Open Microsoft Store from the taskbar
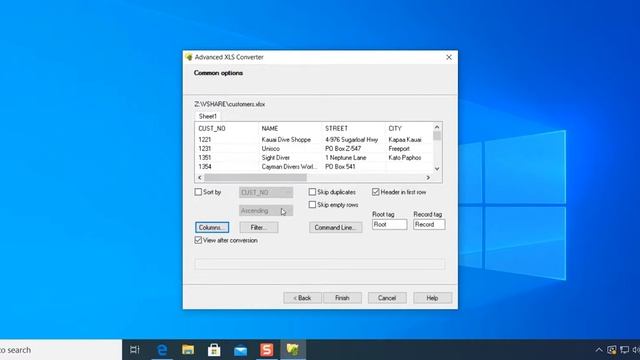Viewport: 640px width, 360px height. click(x=214, y=350)
